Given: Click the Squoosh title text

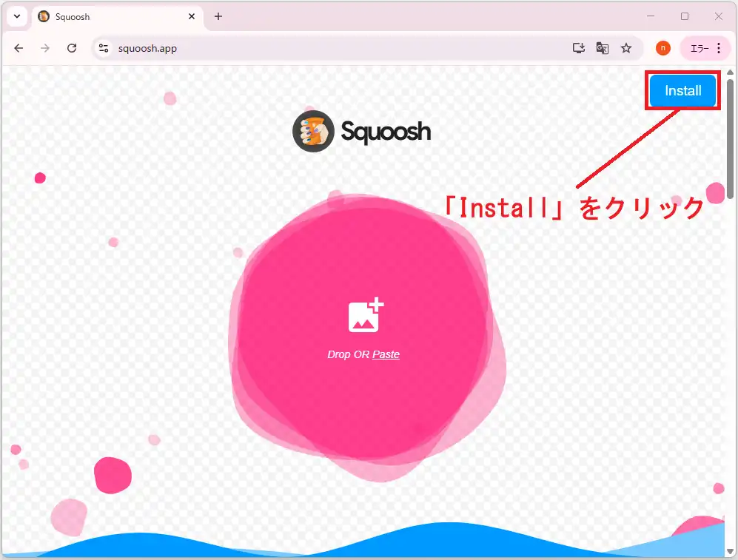Looking at the screenshot, I should [386, 131].
